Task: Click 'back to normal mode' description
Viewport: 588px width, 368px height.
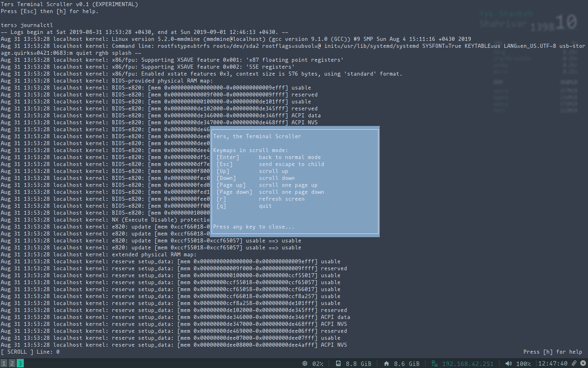Action: pyautogui.click(x=290, y=157)
